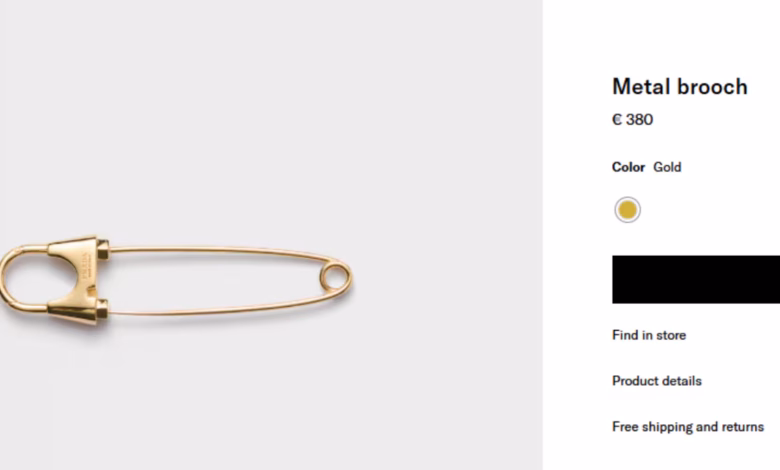780x470 pixels.
Task: Click blank image background below the brooch
Action: coord(269,398)
